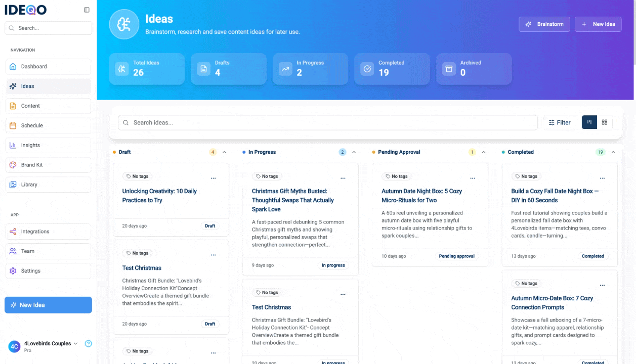Screen dimensions: 636x364
Task: Click the Total Ideas stat card icon
Action: click(x=121, y=69)
